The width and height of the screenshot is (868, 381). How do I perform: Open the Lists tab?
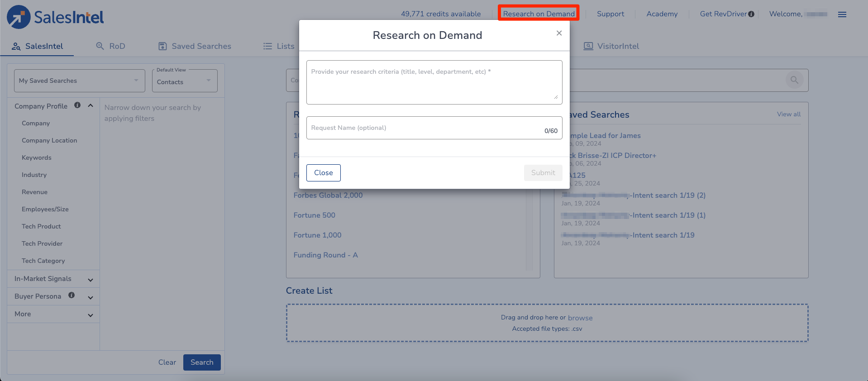[x=279, y=46]
